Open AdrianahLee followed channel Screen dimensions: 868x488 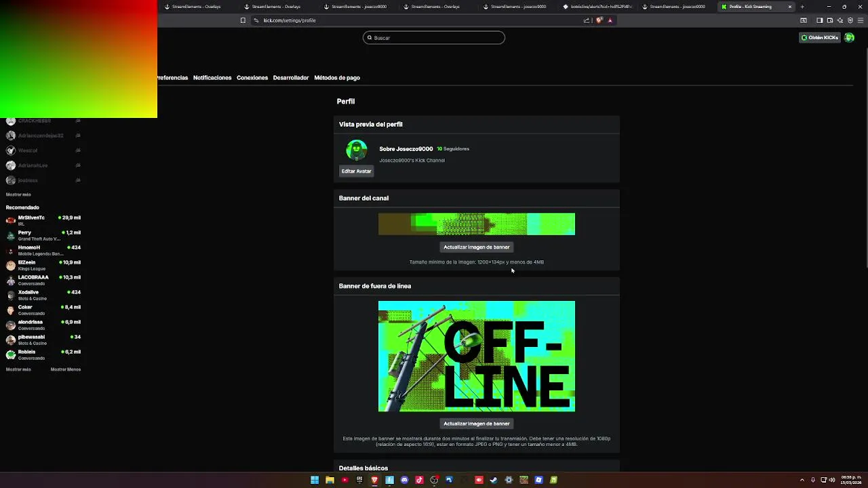(43, 165)
